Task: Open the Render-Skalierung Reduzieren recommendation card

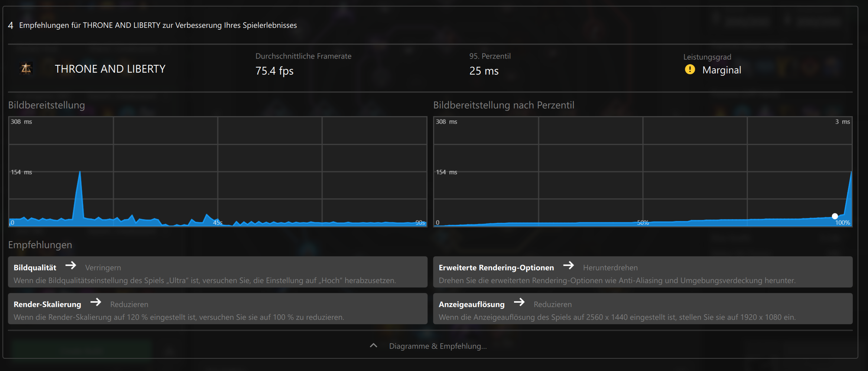Action: (218, 309)
